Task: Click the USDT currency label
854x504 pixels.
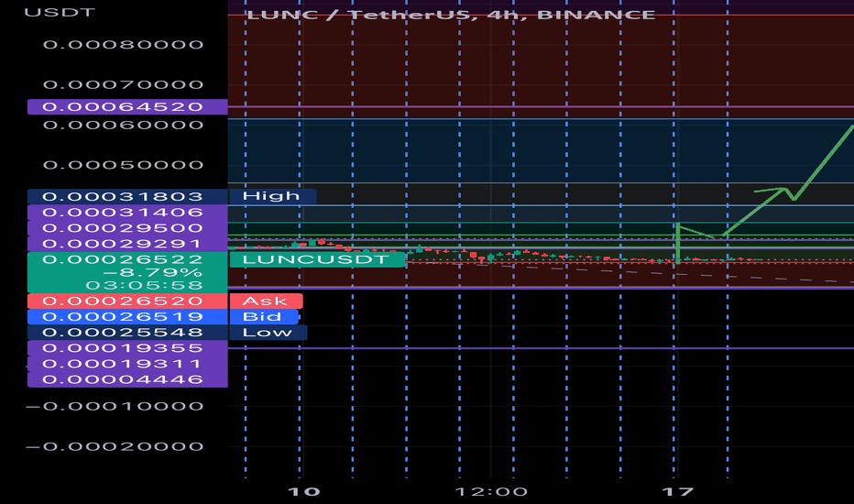Action: pyautogui.click(x=60, y=12)
